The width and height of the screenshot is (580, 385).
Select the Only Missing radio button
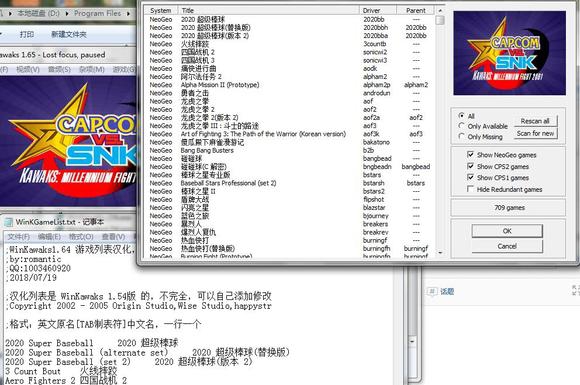461,136
